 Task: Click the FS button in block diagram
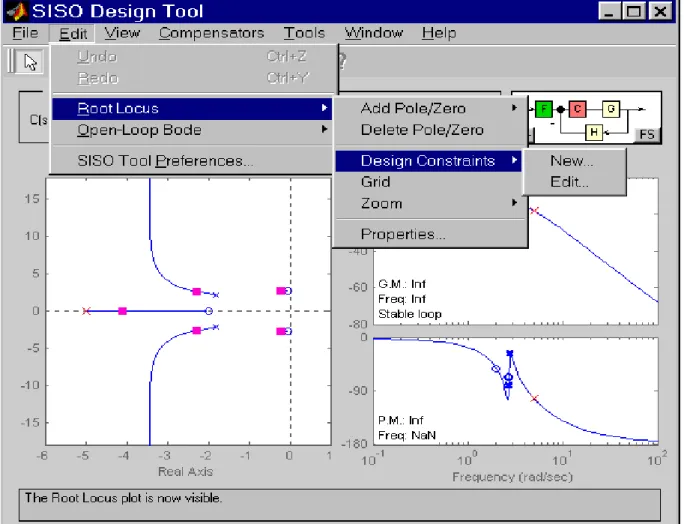click(647, 135)
